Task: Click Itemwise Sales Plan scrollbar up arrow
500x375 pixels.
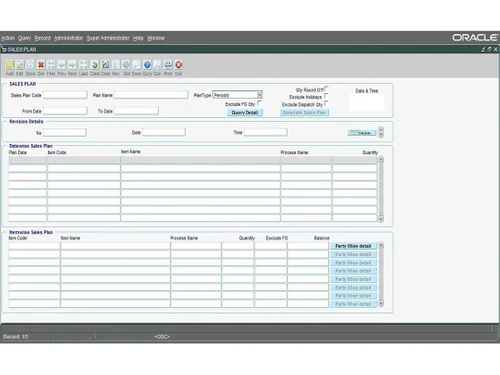Action: coord(381,246)
